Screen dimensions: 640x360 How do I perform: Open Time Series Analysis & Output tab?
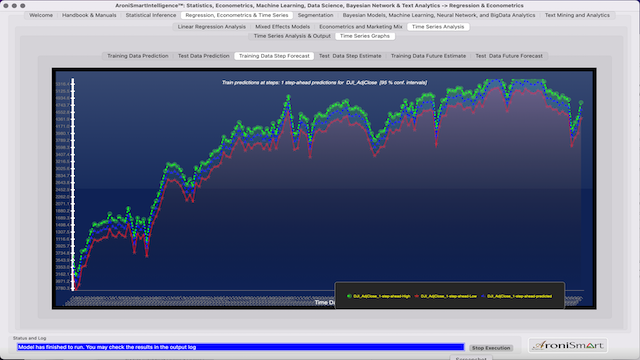point(292,36)
